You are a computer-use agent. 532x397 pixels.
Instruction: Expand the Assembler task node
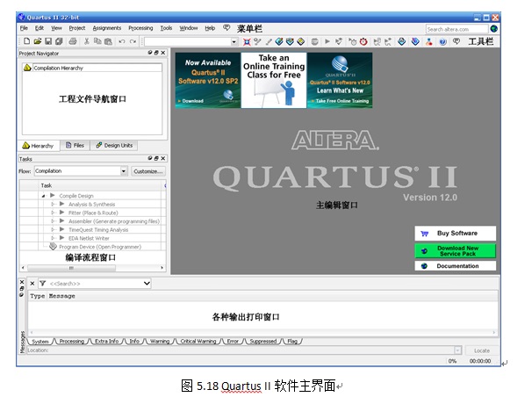click(x=53, y=221)
